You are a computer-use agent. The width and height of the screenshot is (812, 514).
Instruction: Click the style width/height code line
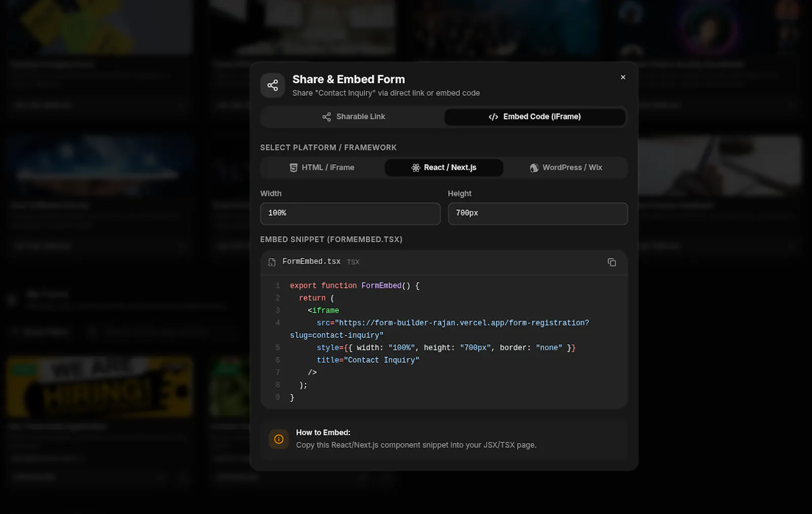coord(446,348)
